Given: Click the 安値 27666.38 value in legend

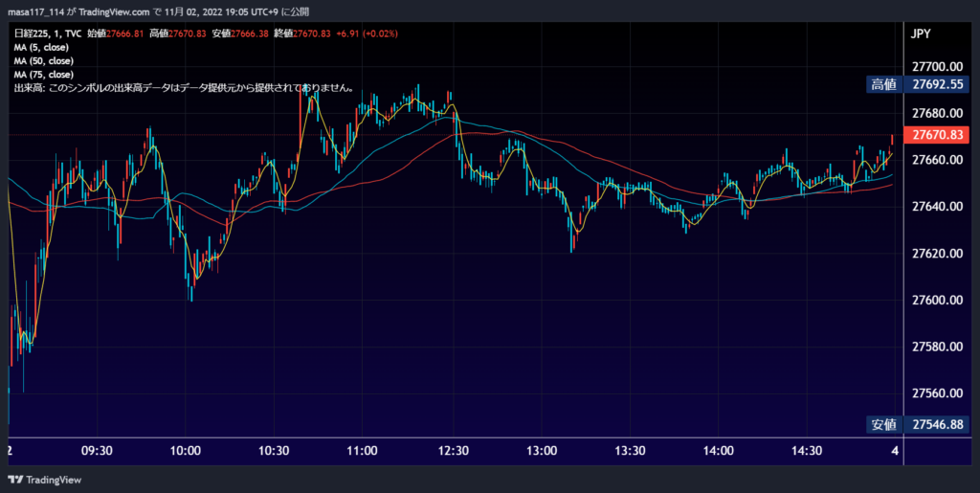Looking at the screenshot, I should click(x=240, y=34).
